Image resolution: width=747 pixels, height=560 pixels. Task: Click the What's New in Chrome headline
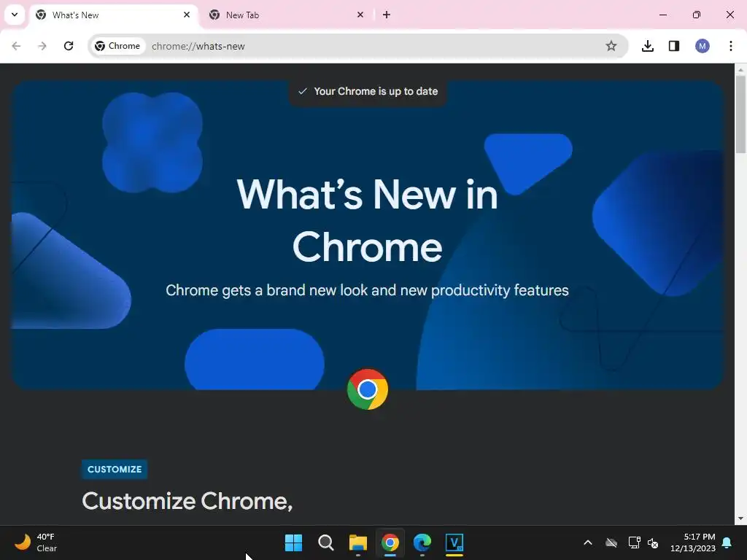pos(368,219)
